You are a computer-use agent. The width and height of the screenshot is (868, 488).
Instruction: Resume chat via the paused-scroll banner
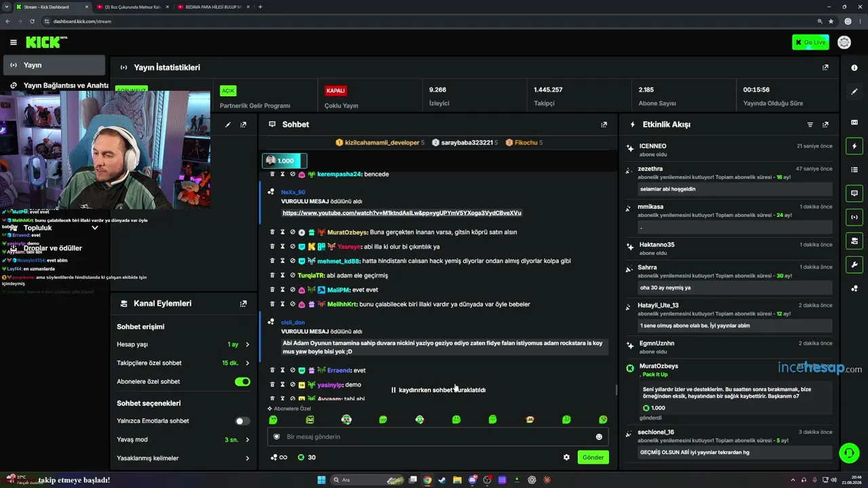[438, 390]
